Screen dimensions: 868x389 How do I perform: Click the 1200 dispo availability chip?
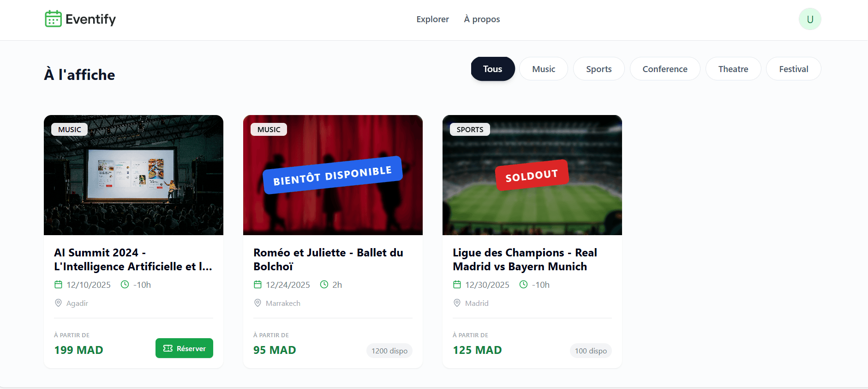click(x=389, y=351)
